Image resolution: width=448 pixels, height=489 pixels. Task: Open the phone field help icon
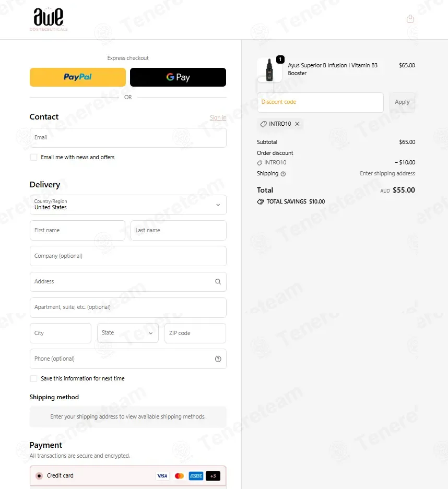[218, 359]
